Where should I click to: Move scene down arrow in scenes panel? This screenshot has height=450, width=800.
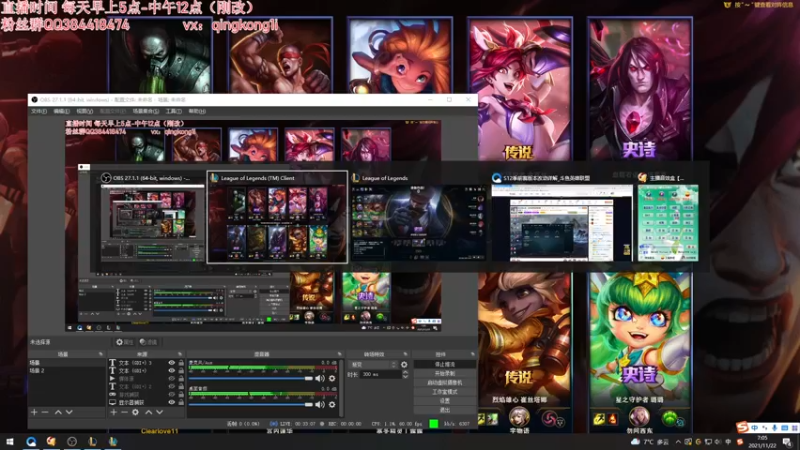point(69,412)
